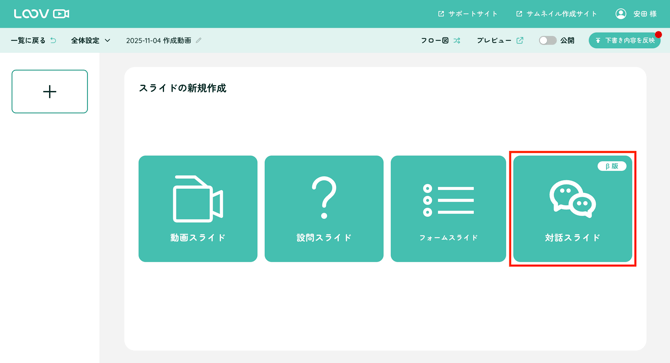Select the 対話スライド card
670x363 pixels.
click(573, 209)
